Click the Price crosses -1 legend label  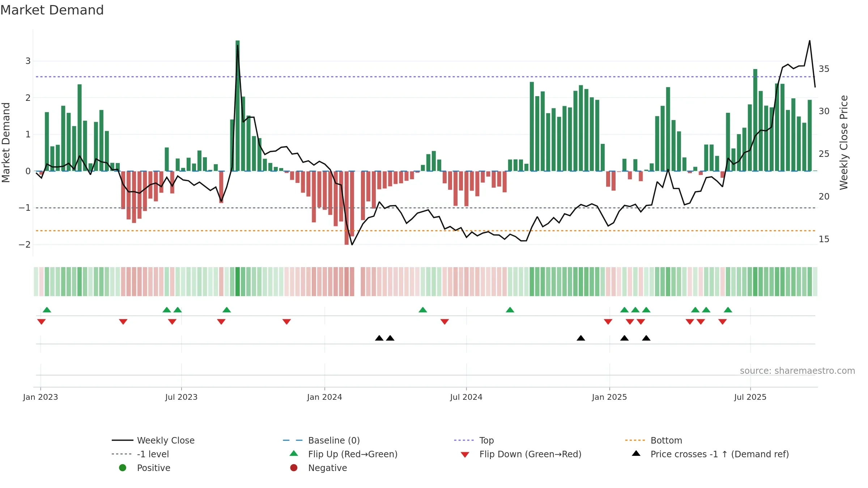(x=720, y=454)
